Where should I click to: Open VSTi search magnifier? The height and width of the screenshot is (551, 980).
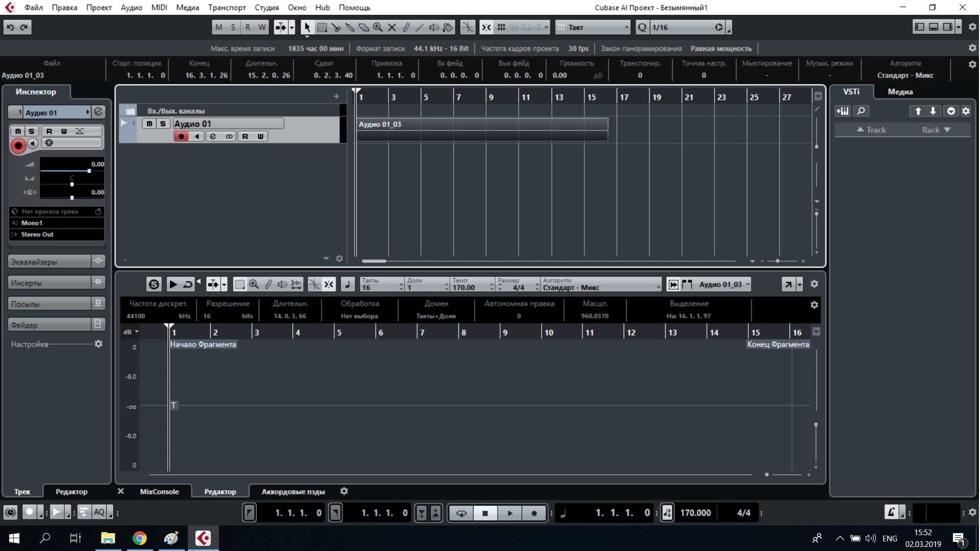[861, 111]
